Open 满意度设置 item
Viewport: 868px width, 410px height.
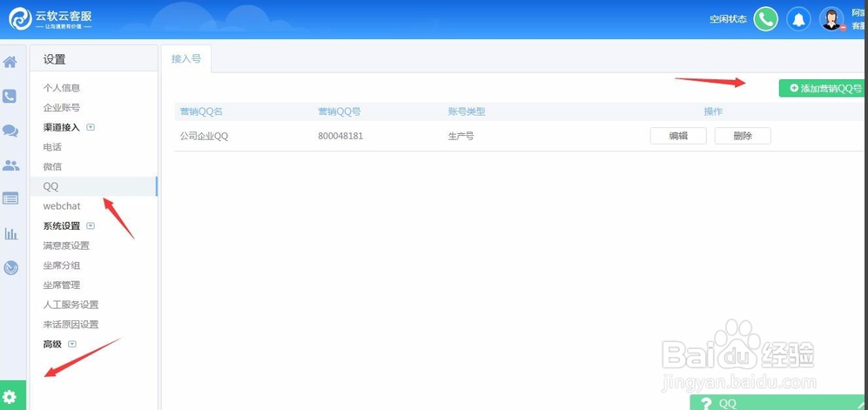click(66, 245)
